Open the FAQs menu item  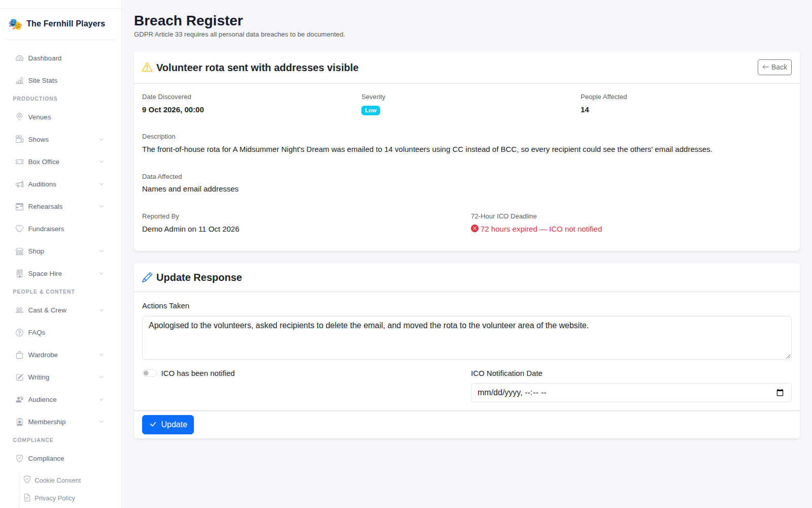point(60,332)
